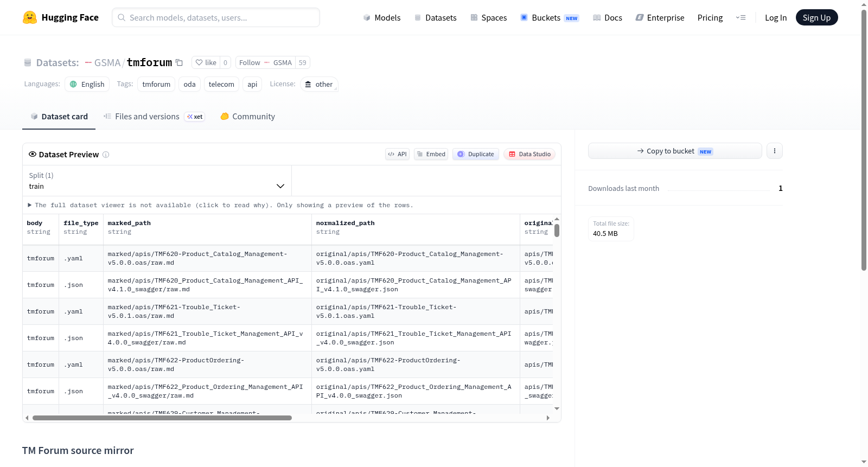The width and height of the screenshot is (868, 467).
Task: Click the Sign Up button
Action: pyautogui.click(x=817, y=17)
